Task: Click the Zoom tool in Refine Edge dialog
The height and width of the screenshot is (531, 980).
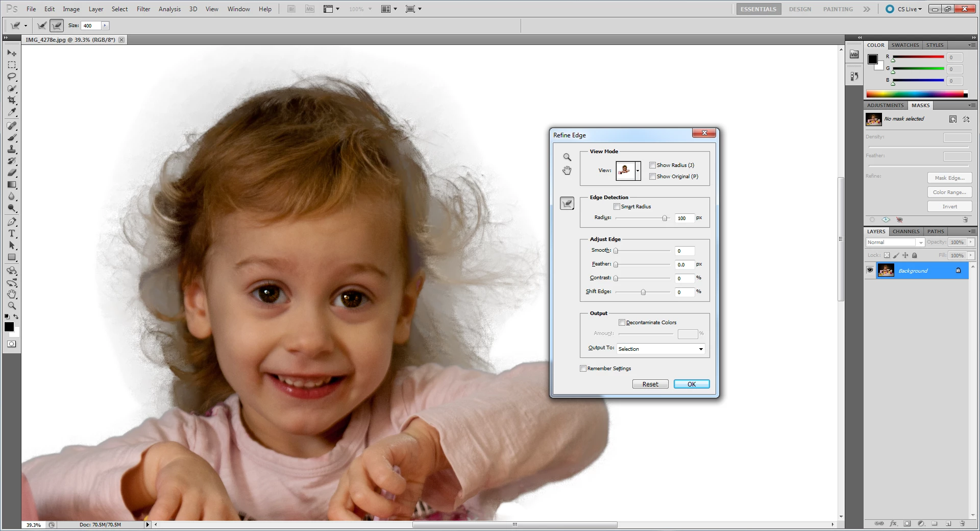Action: click(567, 157)
